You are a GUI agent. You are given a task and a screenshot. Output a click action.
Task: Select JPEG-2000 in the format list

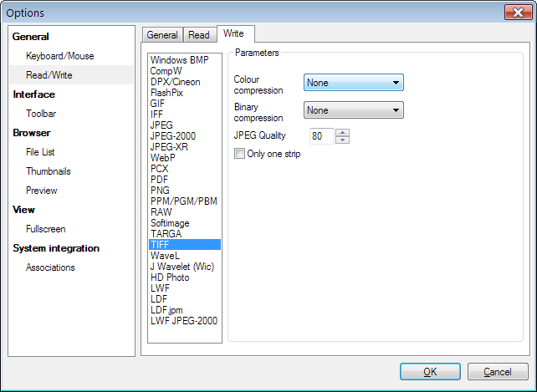(x=173, y=136)
